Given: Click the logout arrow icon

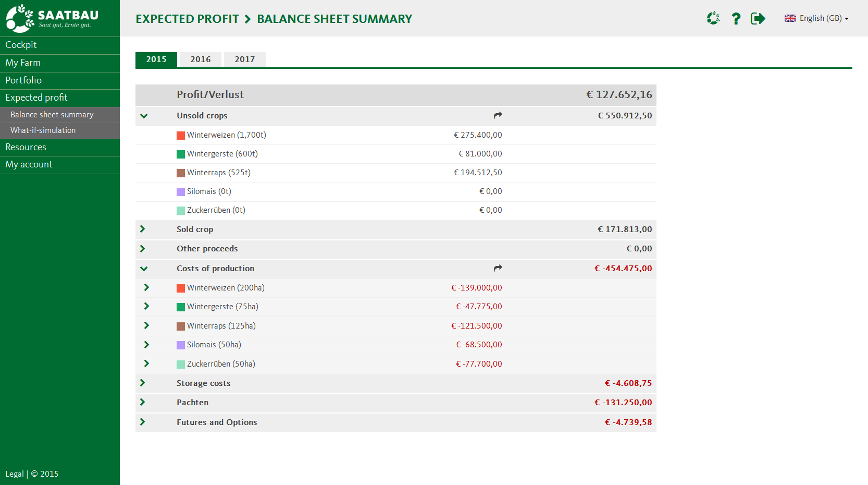Looking at the screenshot, I should tap(758, 19).
